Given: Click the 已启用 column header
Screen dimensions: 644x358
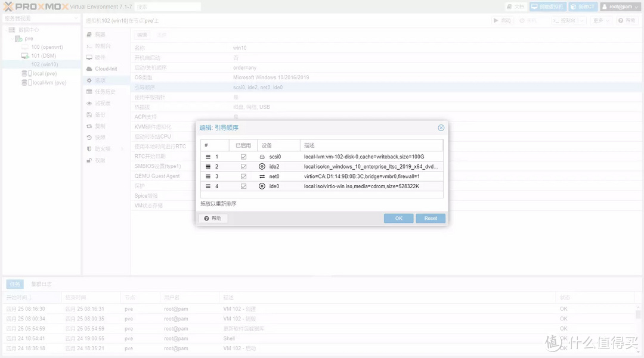Looking at the screenshot, I should point(243,145).
